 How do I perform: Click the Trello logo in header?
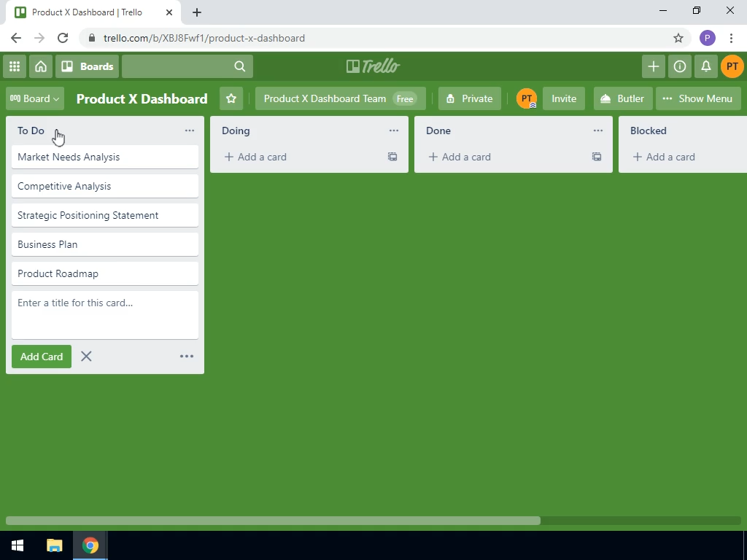373,66
